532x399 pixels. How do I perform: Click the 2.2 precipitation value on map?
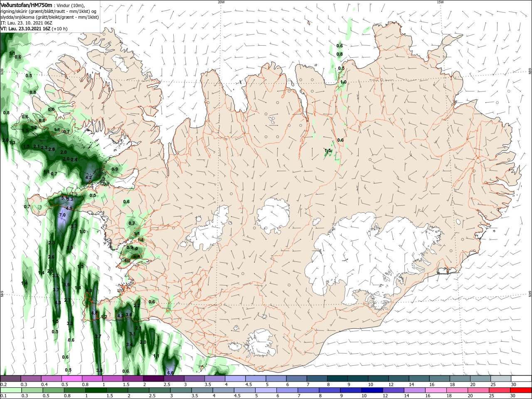[137, 305]
